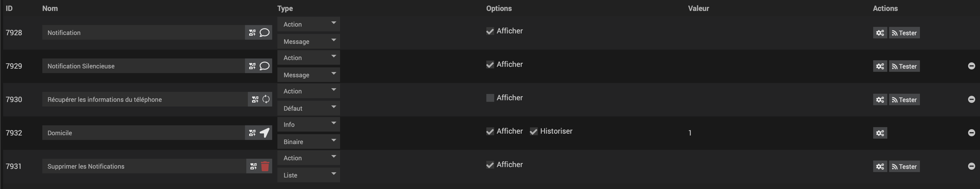Click the refresh icon for Récupérer les informations

(x=266, y=100)
